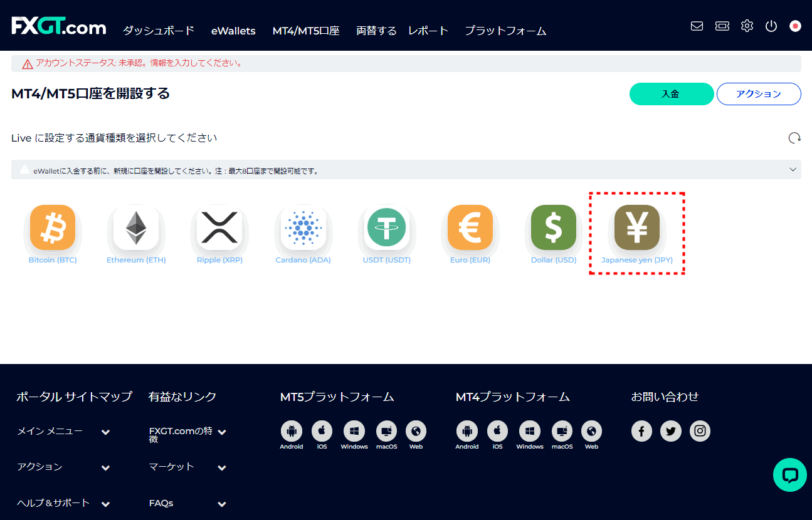Select the Euro (EUR) currency icon
Image resolution: width=812 pixels, height=520 pixels.
(470, 227)
